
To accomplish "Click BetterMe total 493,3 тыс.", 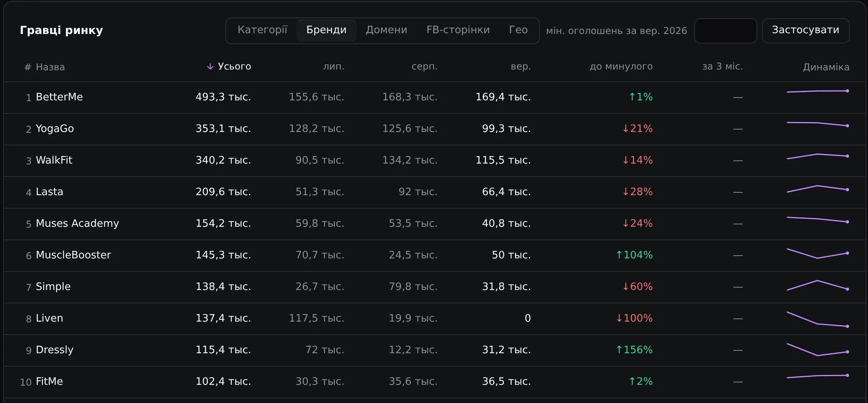I will click(x=223, y=97).
